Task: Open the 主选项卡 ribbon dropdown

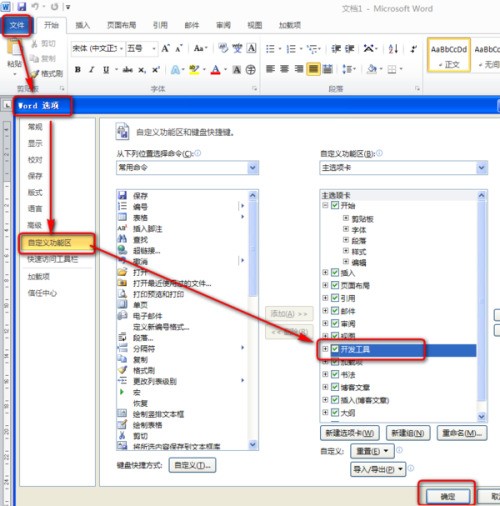Action: pyautogui.click(x=481, y=168)
